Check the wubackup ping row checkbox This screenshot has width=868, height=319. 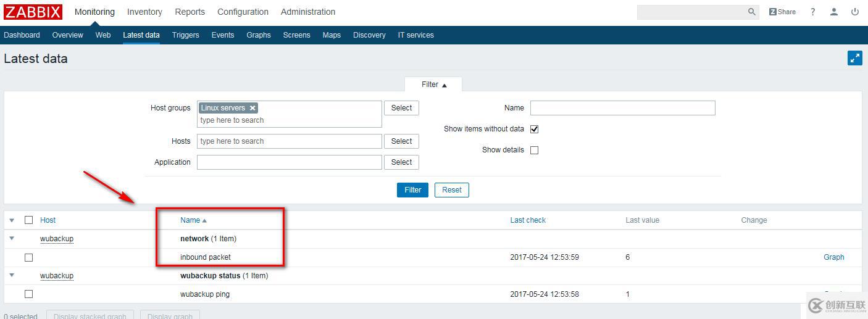coord(28,294)
